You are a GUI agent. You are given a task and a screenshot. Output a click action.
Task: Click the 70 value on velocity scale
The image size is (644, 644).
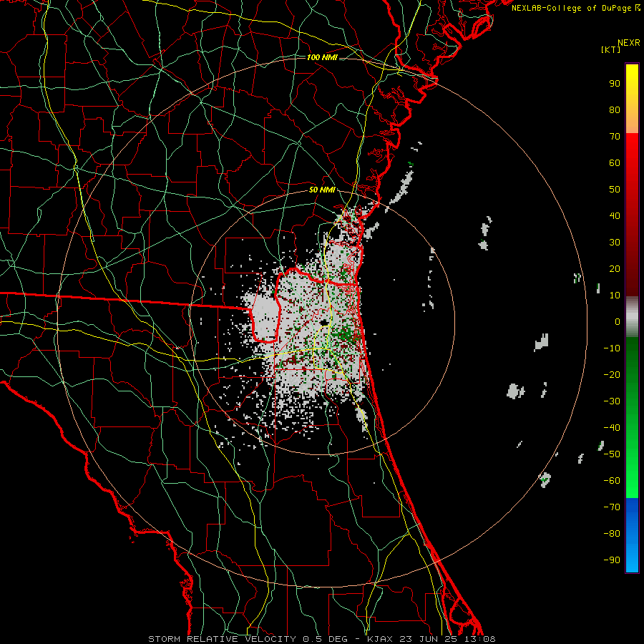click(x=615, y=137)
